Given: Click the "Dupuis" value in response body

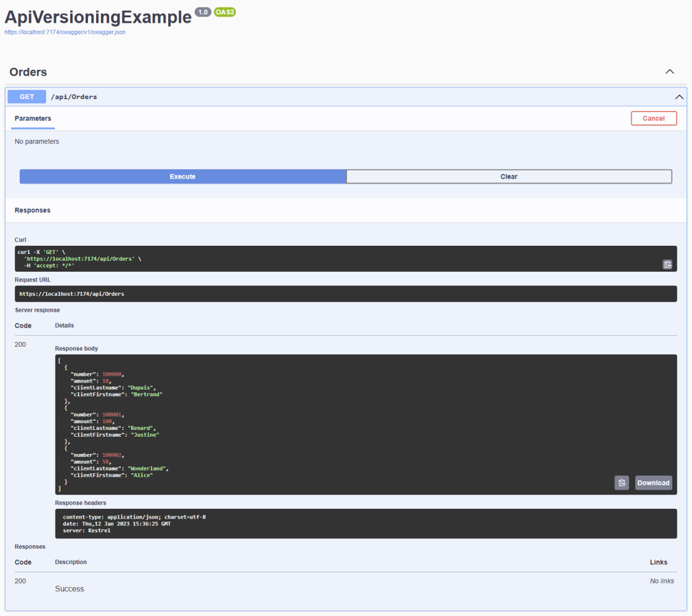Looking at the screenshot, I should [x=140, y=387].
